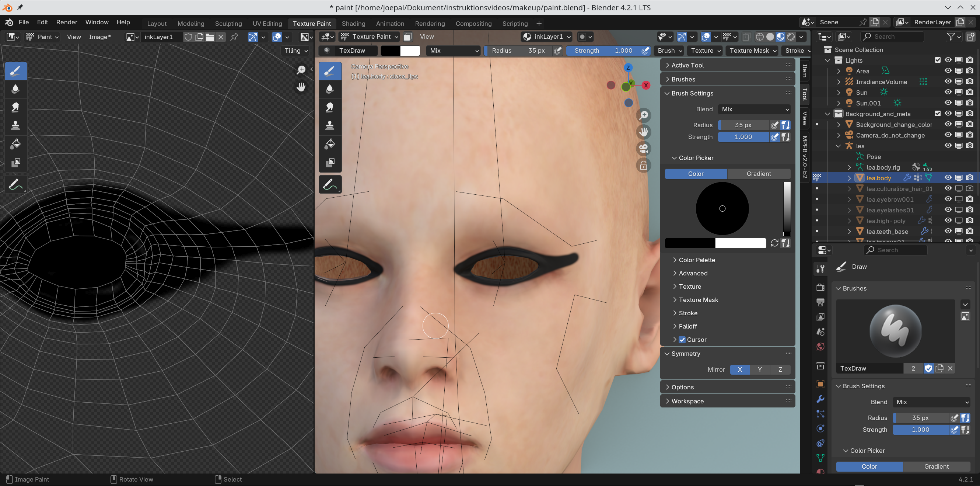Open the Item sidebar tab
Image resolution: width=980 pixels, height=486 pixels.
(805, 71)
